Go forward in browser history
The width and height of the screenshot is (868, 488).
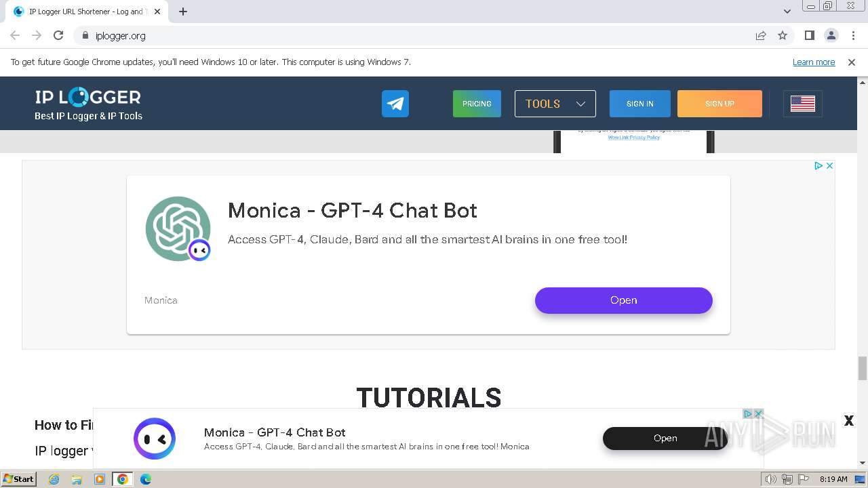[x=37, y=35]
